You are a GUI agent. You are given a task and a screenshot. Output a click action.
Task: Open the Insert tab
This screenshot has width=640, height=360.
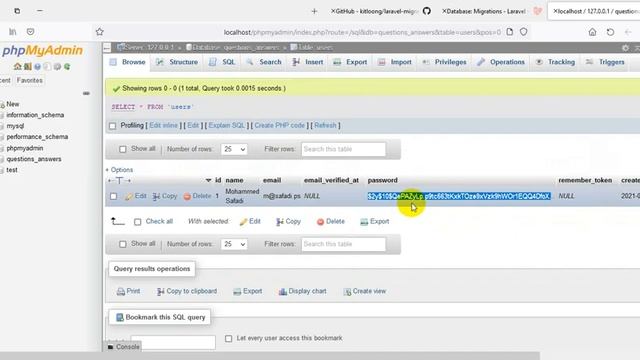pos(308,62)
